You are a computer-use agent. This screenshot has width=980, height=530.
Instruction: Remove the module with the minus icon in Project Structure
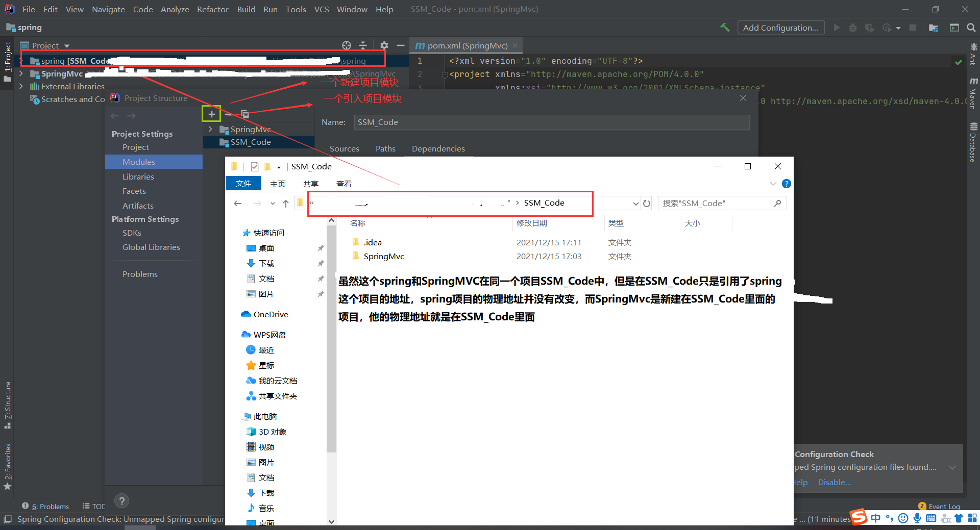coord(228,114)
